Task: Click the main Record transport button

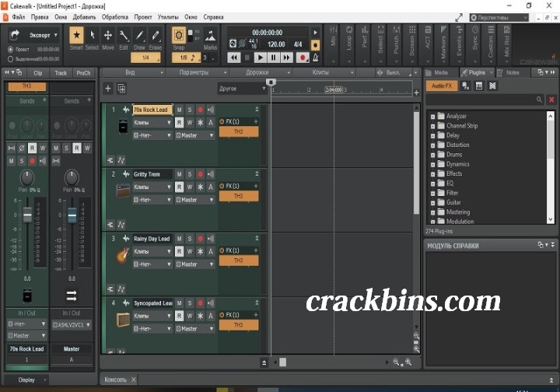Action: pyautogui.click(x=303, y=58)
